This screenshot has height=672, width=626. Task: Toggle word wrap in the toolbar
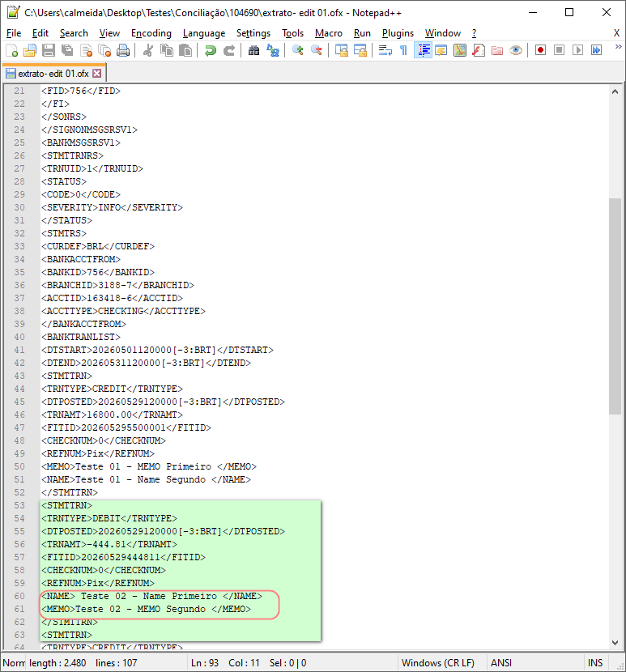click(385, 50)
